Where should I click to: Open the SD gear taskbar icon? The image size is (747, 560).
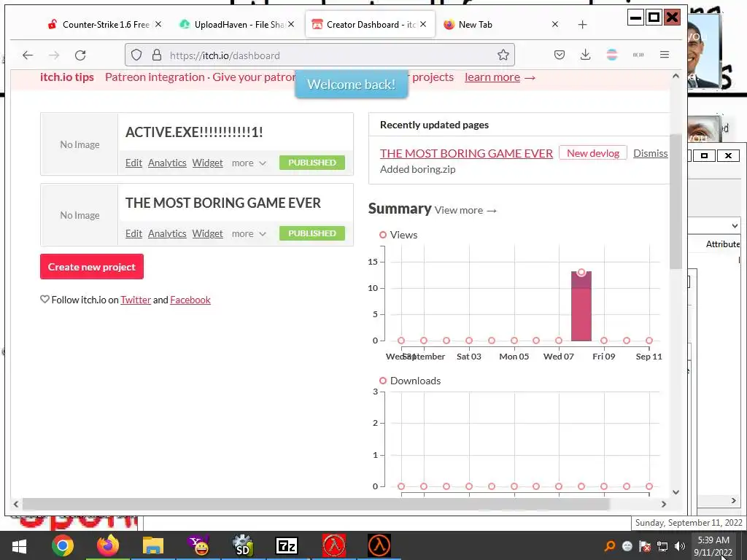[x=242, y=545]
